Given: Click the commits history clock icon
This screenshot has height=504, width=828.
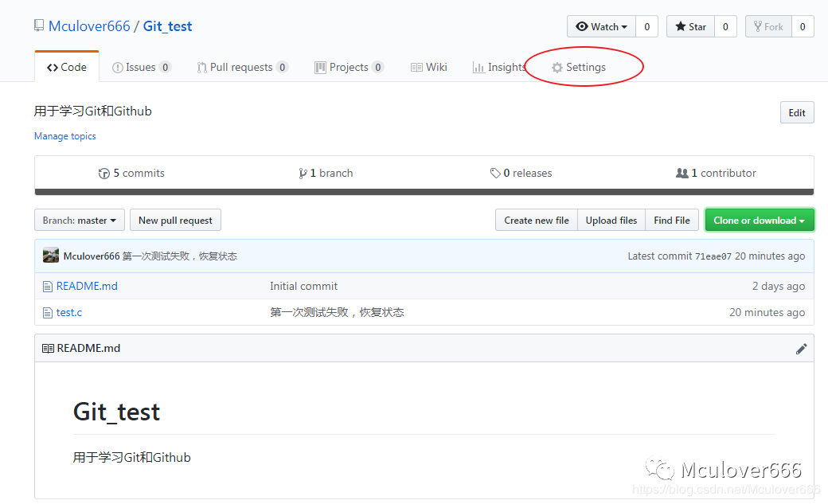Looking at the screenshot, I should (104, 174).
